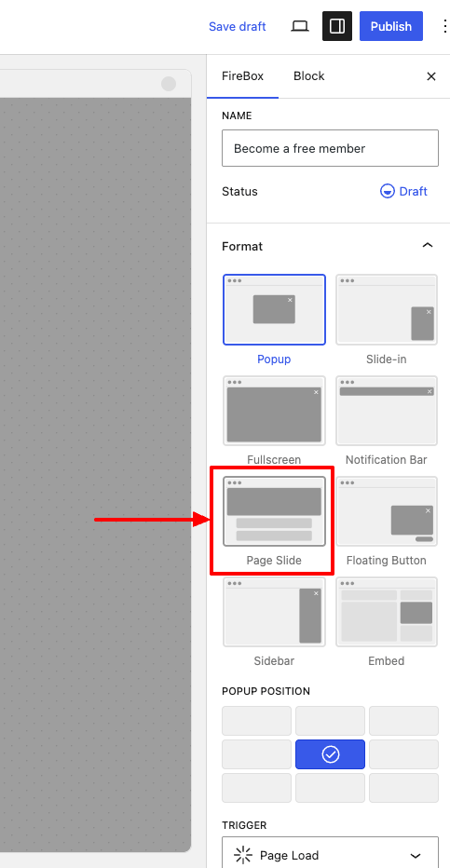
Task: Select the Sidebar format icon
Action: tap(275, 612)
